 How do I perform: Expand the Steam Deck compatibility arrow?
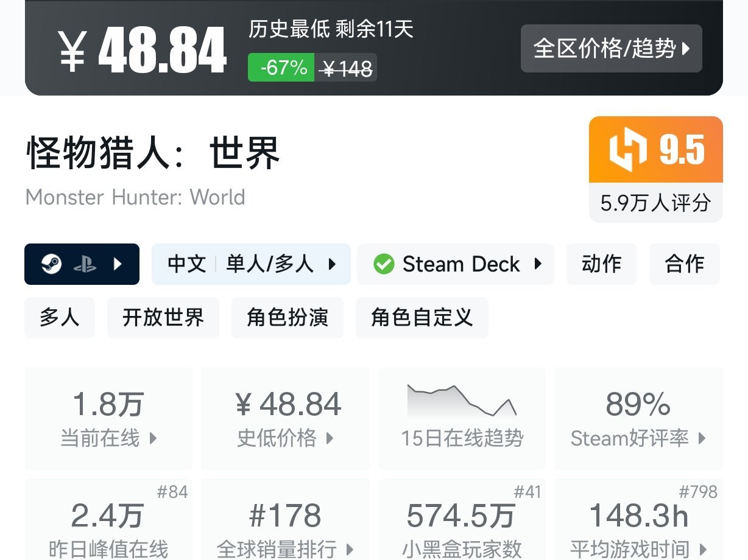pos(538,264)
